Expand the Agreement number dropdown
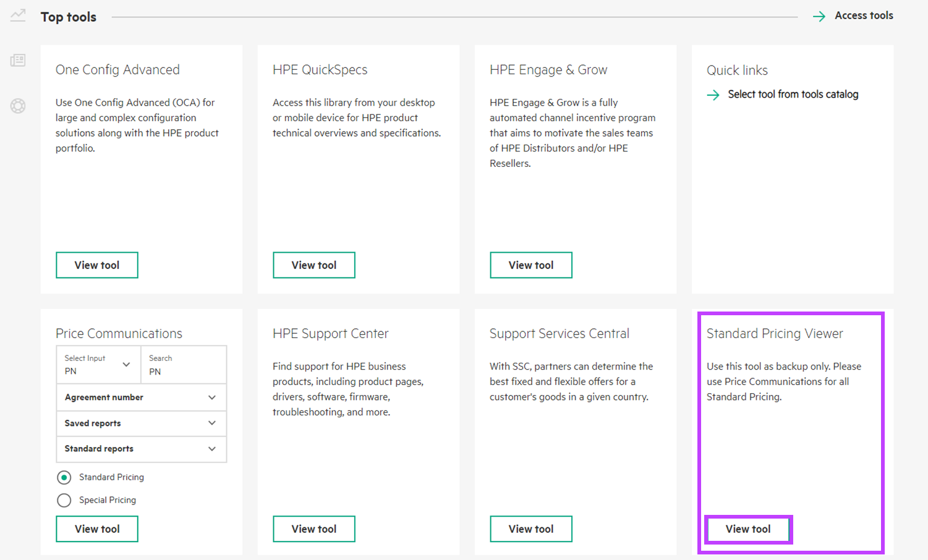This screenshot has height=560, width=928. (142, 397)
